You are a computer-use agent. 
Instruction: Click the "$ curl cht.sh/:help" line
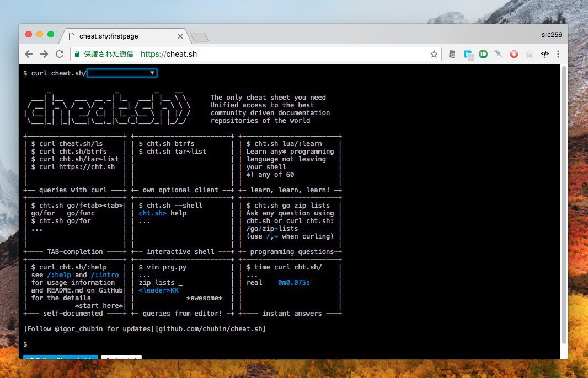click(69, 267)
